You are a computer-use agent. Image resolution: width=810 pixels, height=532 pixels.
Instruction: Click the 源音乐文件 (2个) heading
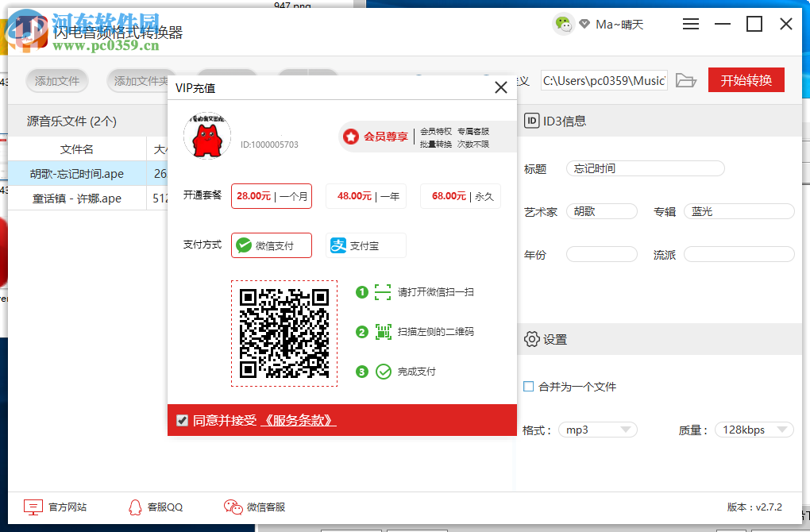pos(71,121)
